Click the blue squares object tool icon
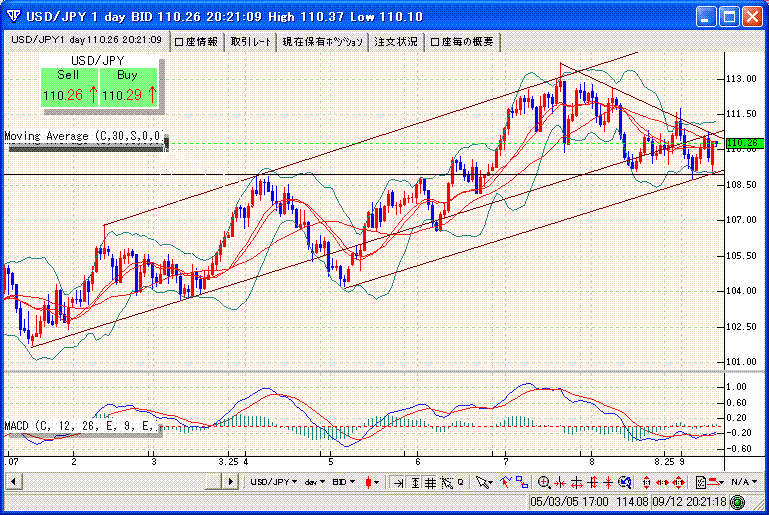 coord(522,482)
